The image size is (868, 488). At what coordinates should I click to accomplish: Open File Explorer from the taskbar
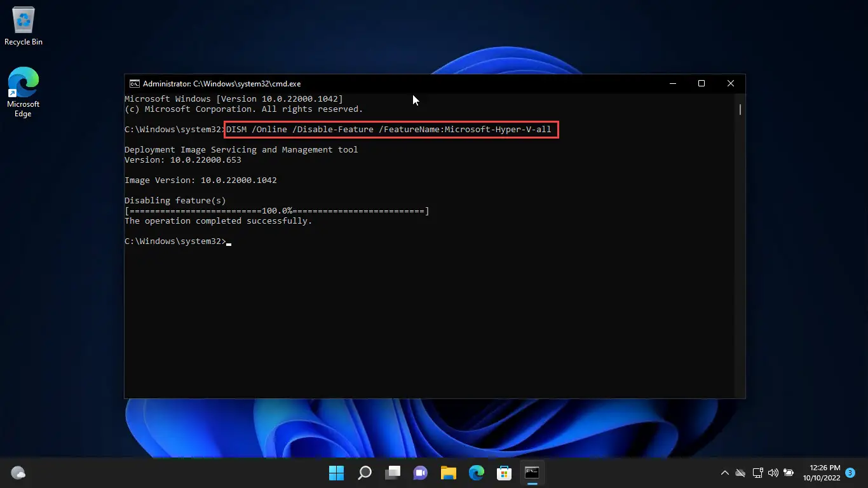pyautogui.click(x=449, y=473)
